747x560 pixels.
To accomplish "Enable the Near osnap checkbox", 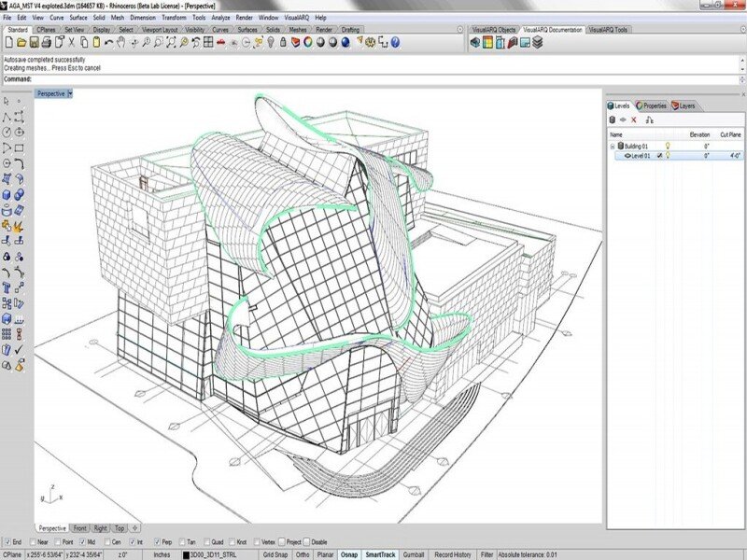I will [35, 541].
